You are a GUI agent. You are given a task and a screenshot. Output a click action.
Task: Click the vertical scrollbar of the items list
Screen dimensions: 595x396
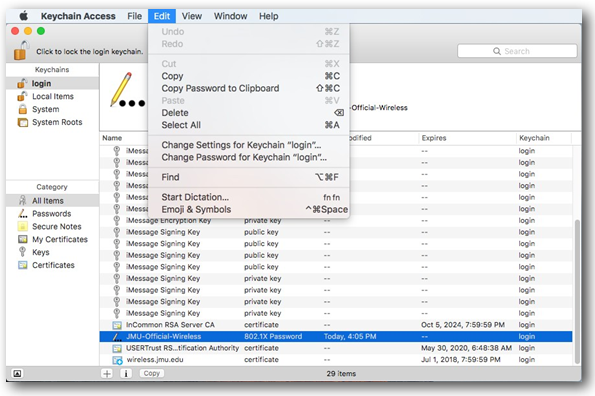tap(577, 291)
